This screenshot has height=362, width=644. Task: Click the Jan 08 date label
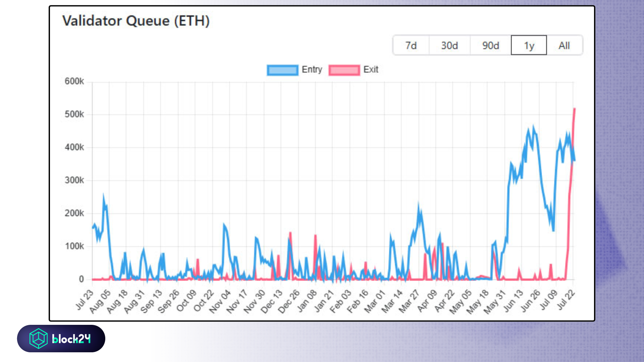307,301
